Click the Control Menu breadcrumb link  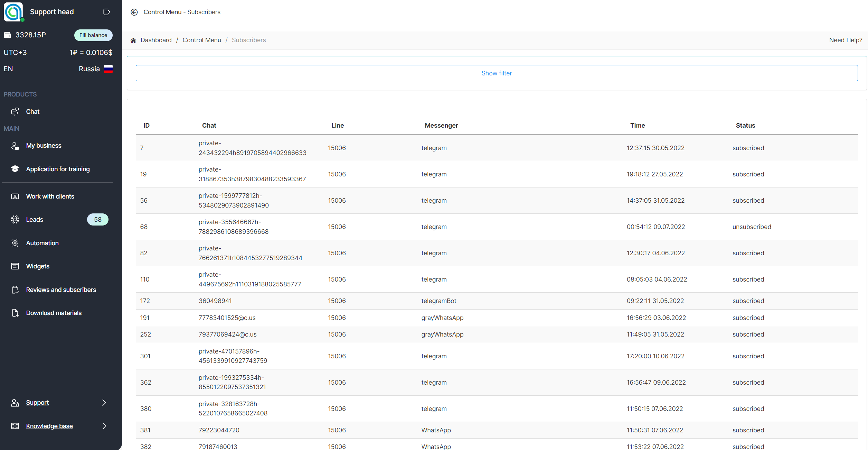pyautogui.click(x=202, y=40)
